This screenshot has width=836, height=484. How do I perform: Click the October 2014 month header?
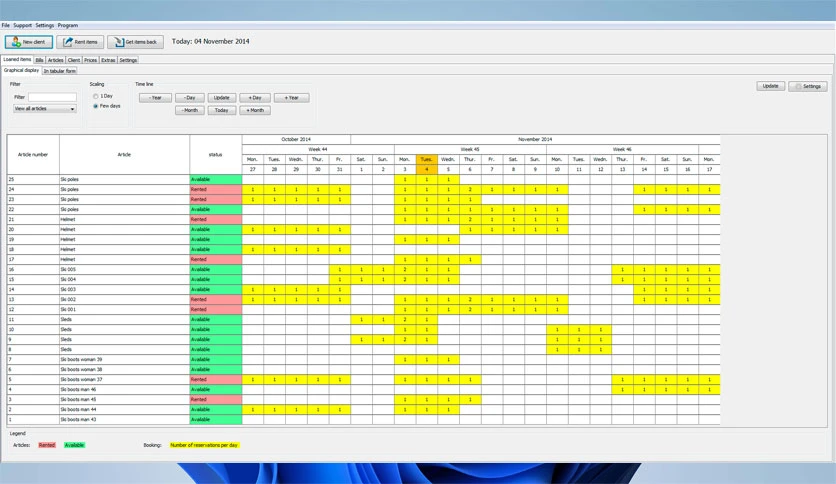296,139
